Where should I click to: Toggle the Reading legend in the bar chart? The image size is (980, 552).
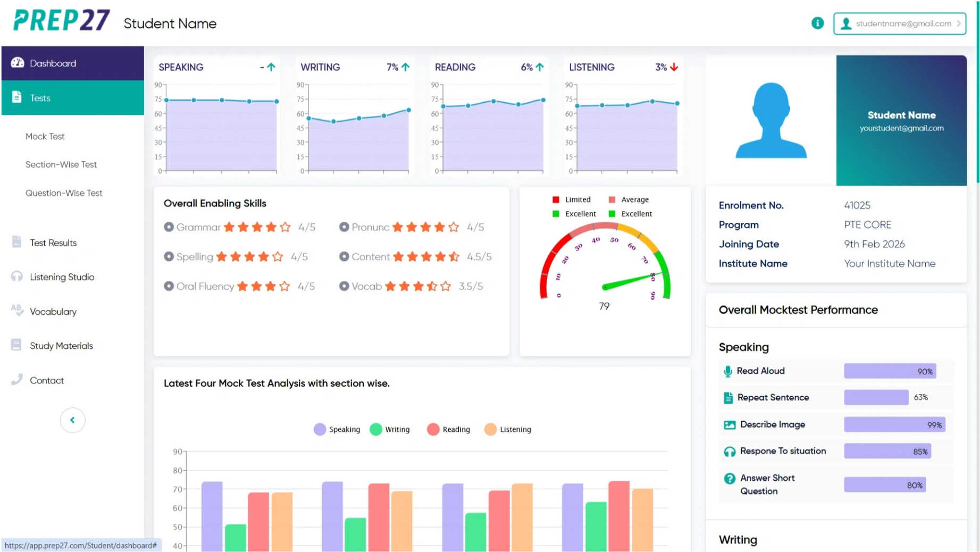point(448,429)
